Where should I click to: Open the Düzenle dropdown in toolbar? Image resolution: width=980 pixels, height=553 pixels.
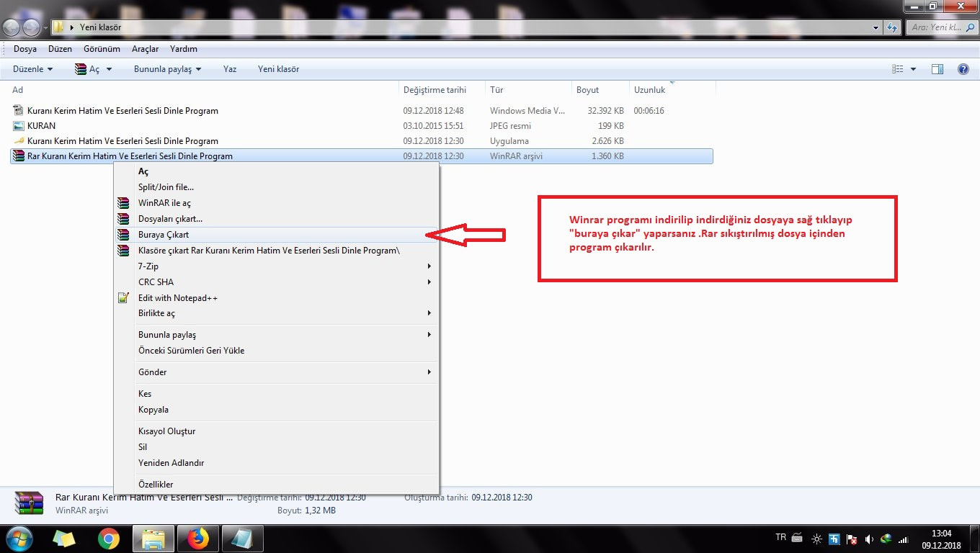(32, 69)
